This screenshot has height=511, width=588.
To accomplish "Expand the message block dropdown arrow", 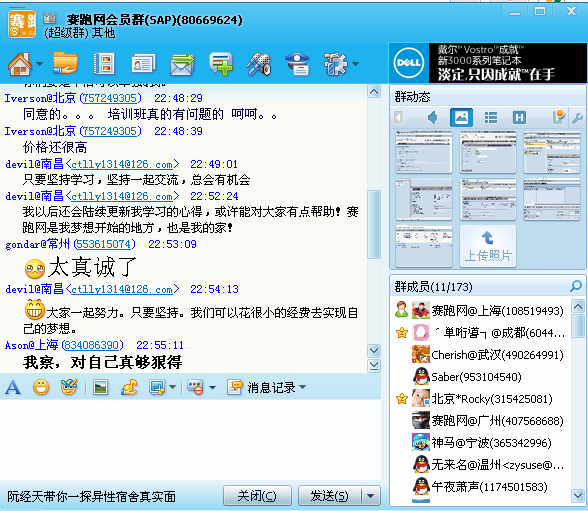I will click(x=212, y=387).
